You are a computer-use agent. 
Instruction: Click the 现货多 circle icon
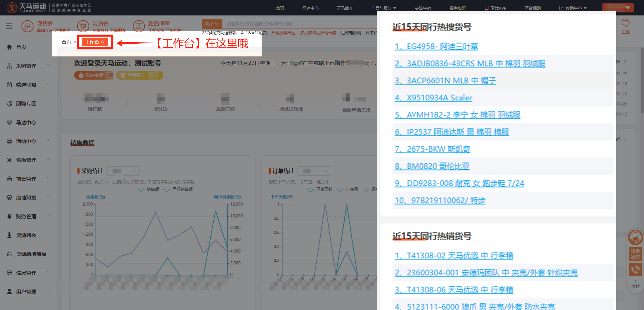pyautogui.click(x=28, y=26)
